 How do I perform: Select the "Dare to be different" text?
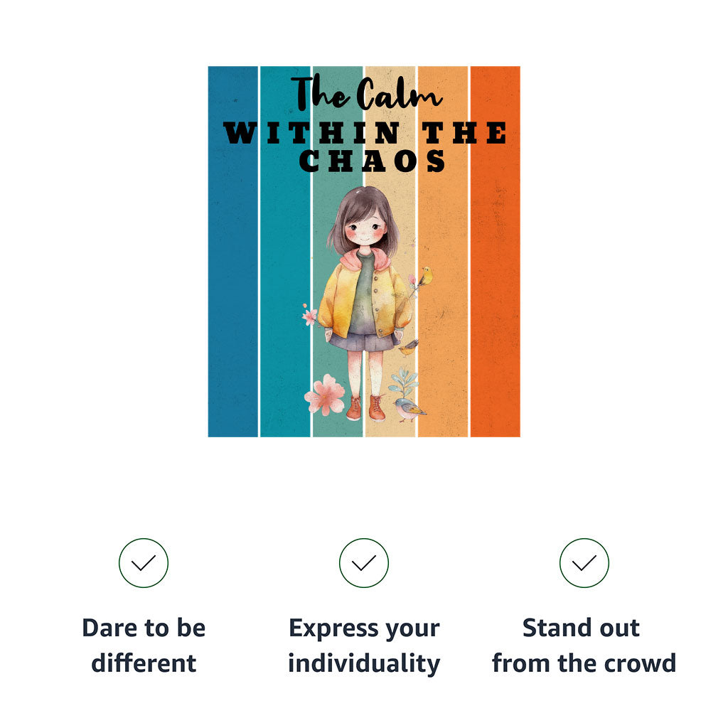(144, 646)
